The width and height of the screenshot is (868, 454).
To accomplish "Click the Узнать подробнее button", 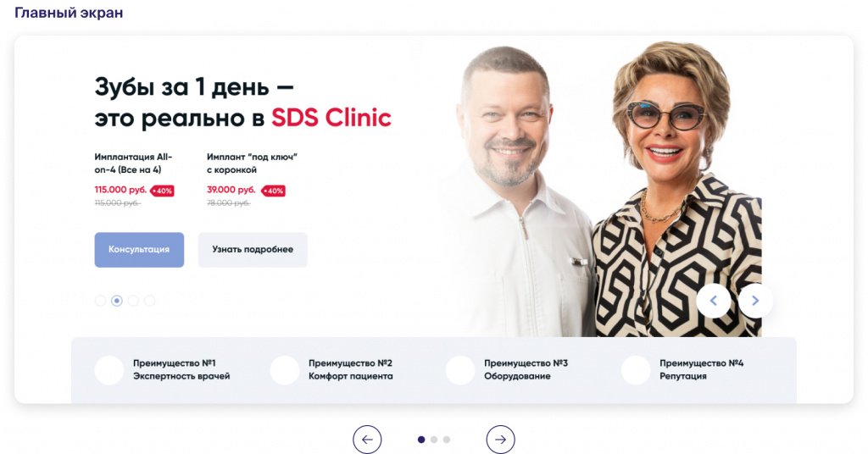I will tap(253, 249).
